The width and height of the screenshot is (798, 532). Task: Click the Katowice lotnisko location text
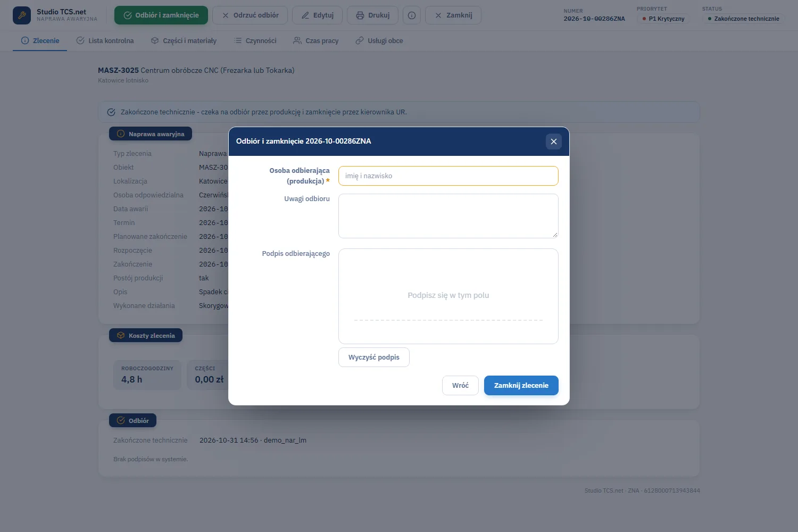(x=123, y=80)
